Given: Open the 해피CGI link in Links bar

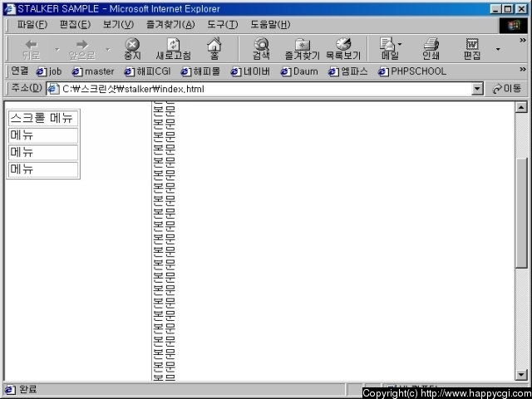Looking at the screenshot, I should pyautogui.click(x=147, y=71).
